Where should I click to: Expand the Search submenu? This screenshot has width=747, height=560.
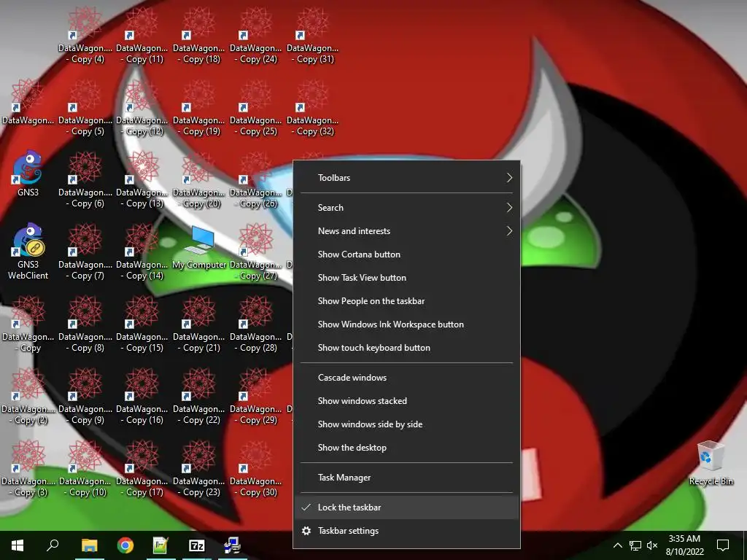tap(406, 208)
